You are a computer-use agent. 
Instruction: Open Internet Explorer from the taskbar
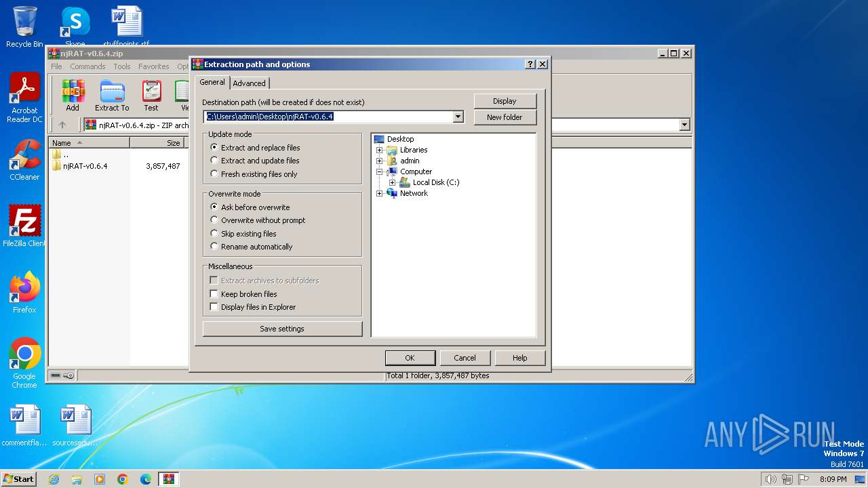coord(54,479)
